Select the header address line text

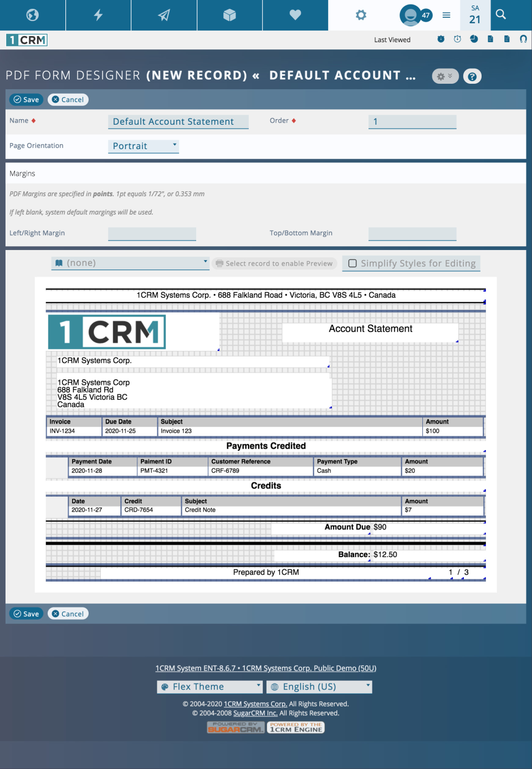click(266, 296)
